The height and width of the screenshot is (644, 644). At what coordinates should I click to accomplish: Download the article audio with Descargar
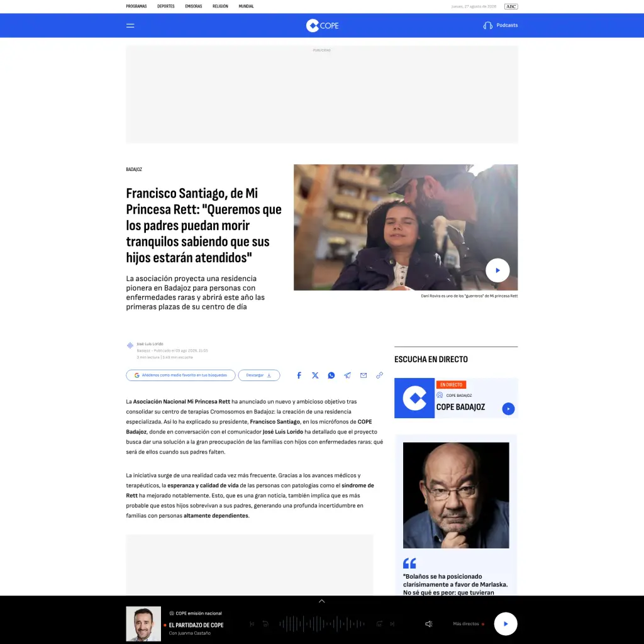click(x=258, y=375)
